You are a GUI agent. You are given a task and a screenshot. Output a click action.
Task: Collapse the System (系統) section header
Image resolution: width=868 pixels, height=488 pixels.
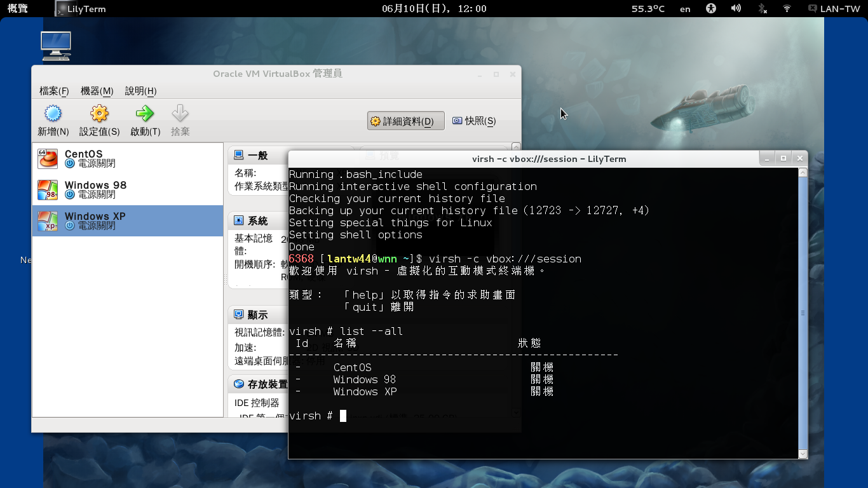pyautogui.click(x=257, y=220)
